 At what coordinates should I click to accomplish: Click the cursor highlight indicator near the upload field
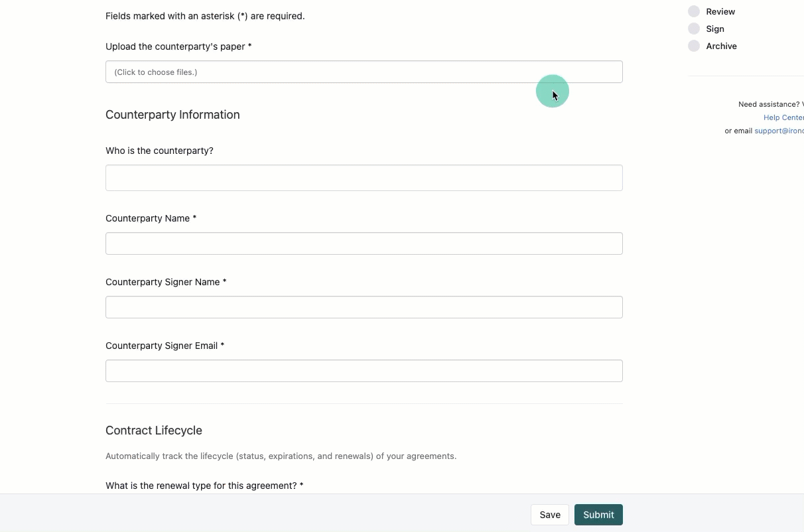pos(553,91)
